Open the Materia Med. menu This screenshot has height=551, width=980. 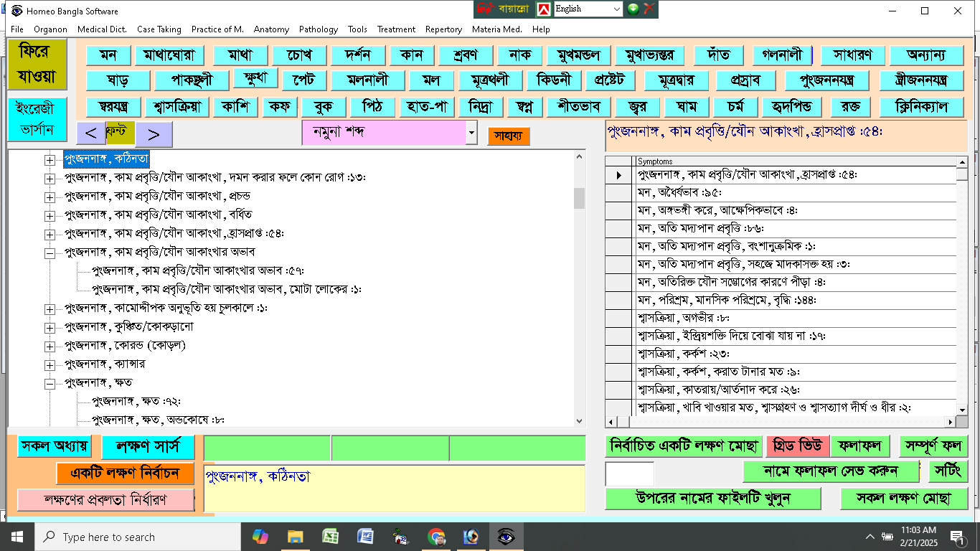click(x=496, y=29)
